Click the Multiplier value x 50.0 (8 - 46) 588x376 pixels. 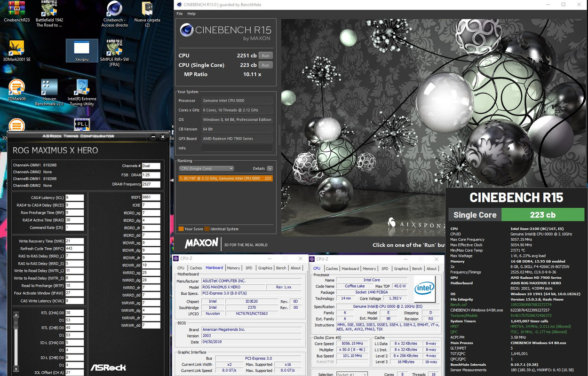point(351,350)
